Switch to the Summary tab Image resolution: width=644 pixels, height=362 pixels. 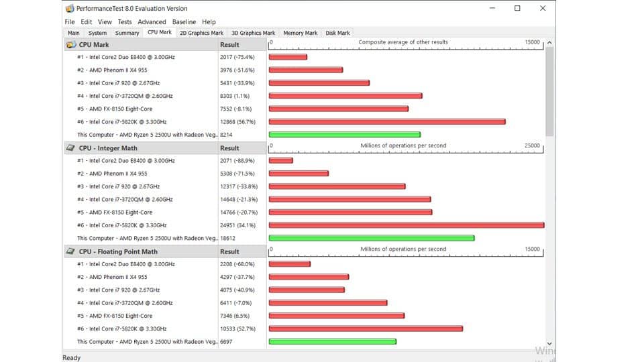click(x=127, y=33)
